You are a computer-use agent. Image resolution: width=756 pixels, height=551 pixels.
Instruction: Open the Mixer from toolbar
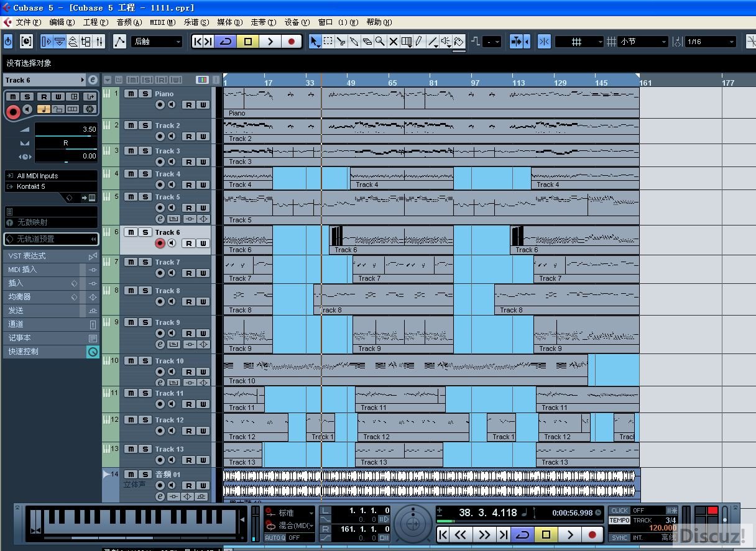[99, 42]
